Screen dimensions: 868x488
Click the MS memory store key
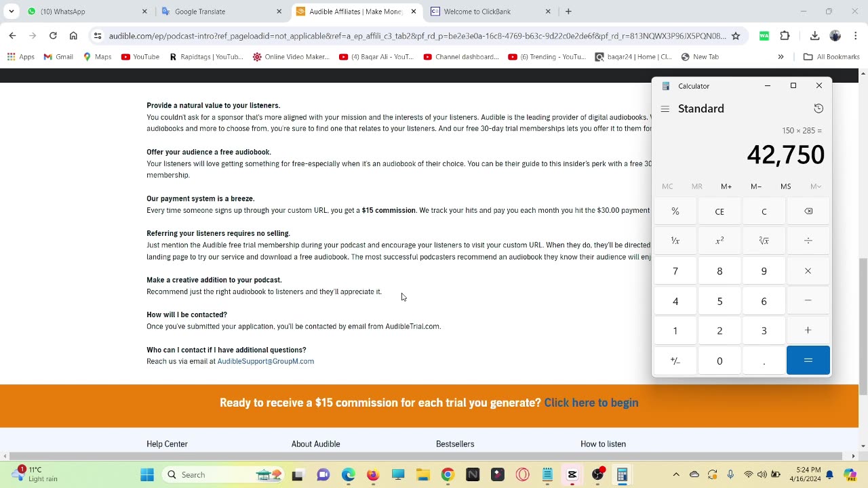click(x=785, y=186)
